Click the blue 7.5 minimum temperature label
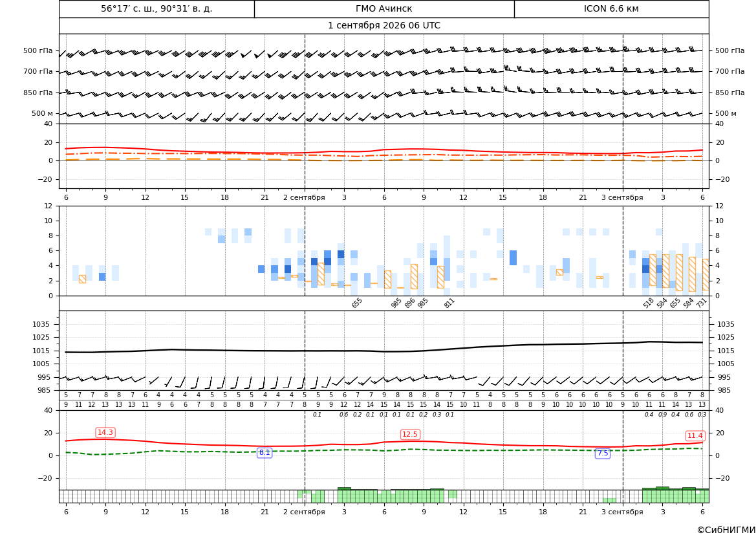Screen dimensions: 756x535 (x=603, y=453)
